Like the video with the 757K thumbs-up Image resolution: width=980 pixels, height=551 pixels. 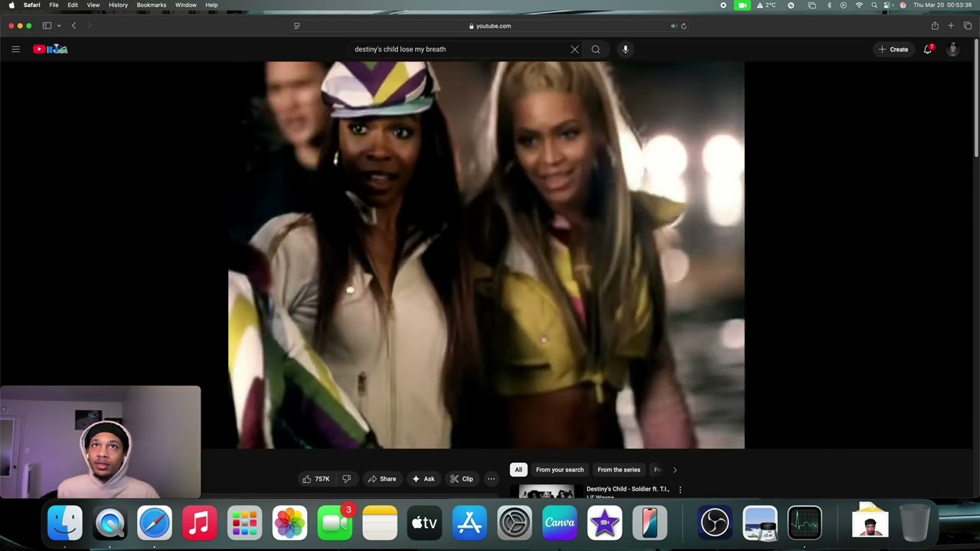coord(316,479)
